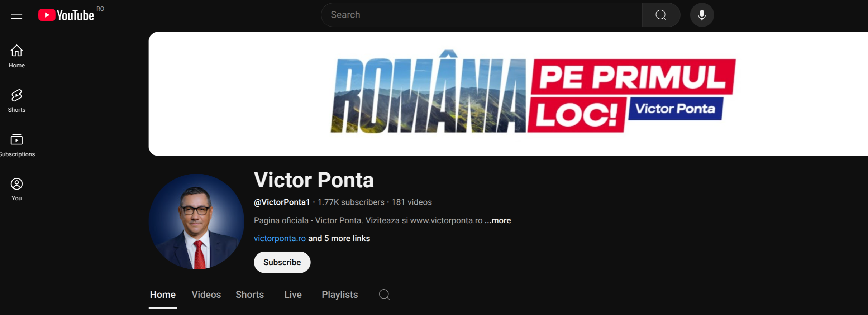Subscribe to Victor Ponta channel
The height and width of the screenshot is (315, 868).
click(x=282, y=262)
